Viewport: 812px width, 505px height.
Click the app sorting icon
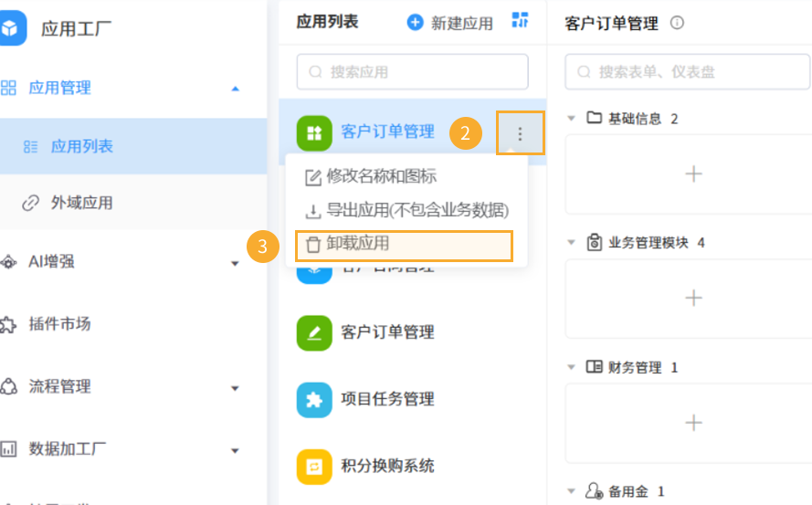[520, 20]
